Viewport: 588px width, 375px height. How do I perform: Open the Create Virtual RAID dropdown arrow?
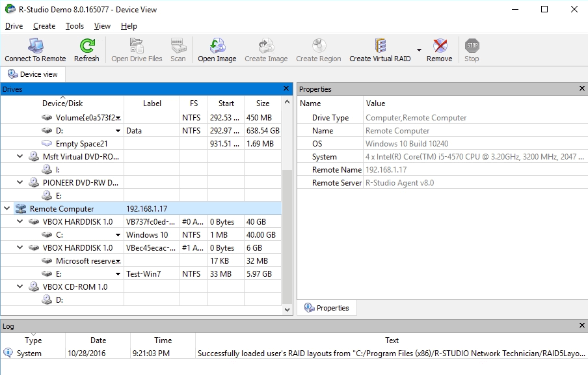coord(419,51)
